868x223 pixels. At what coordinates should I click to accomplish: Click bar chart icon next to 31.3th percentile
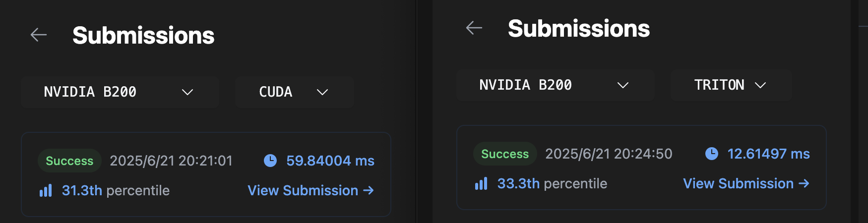pos(46,190)
